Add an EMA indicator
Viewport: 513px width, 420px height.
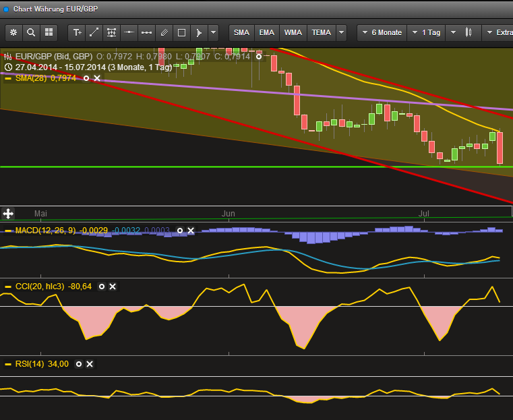point(267,32)
